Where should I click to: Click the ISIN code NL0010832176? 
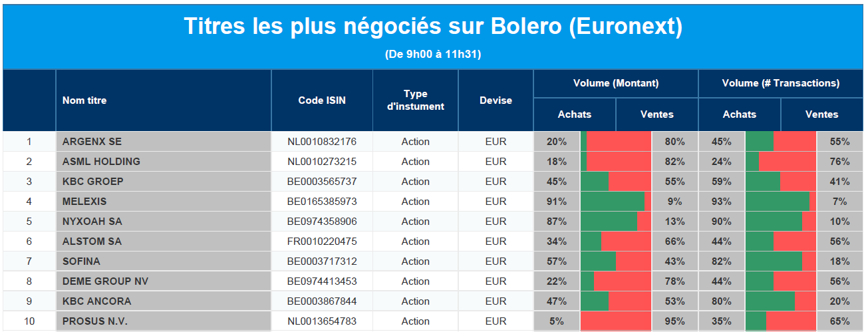click(x=322, y=142)
